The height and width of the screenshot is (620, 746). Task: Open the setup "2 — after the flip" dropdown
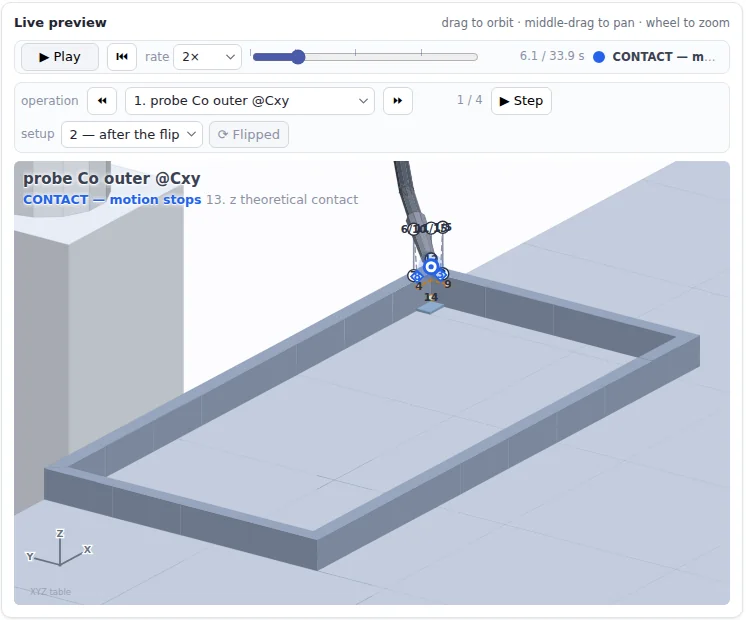tap(132, 135)
